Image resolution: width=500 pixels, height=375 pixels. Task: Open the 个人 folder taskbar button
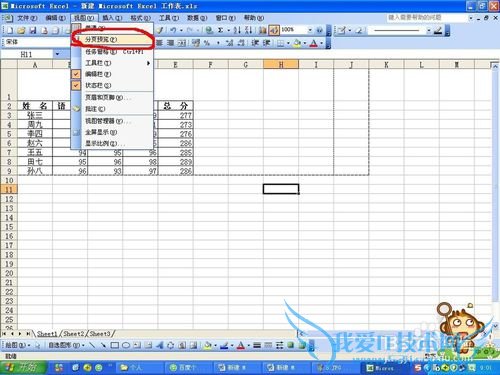pos(139,368)
